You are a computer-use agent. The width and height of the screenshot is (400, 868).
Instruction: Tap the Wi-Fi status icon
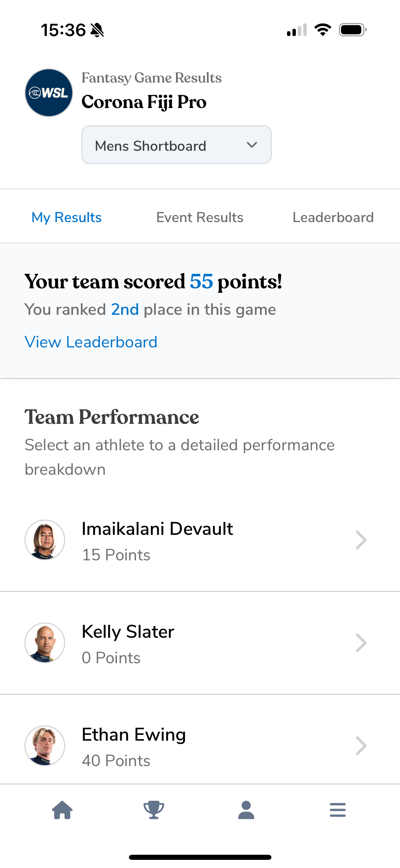(323, 30)
